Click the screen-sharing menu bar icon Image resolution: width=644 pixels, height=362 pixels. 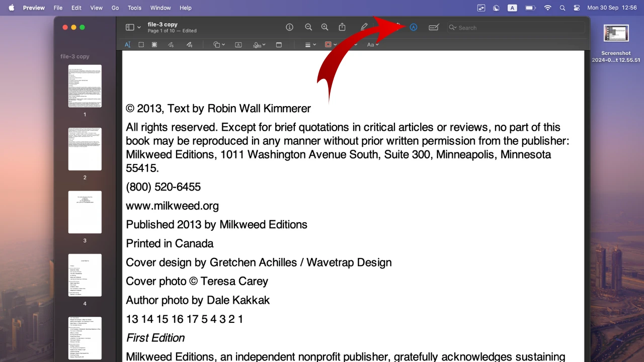481,8
